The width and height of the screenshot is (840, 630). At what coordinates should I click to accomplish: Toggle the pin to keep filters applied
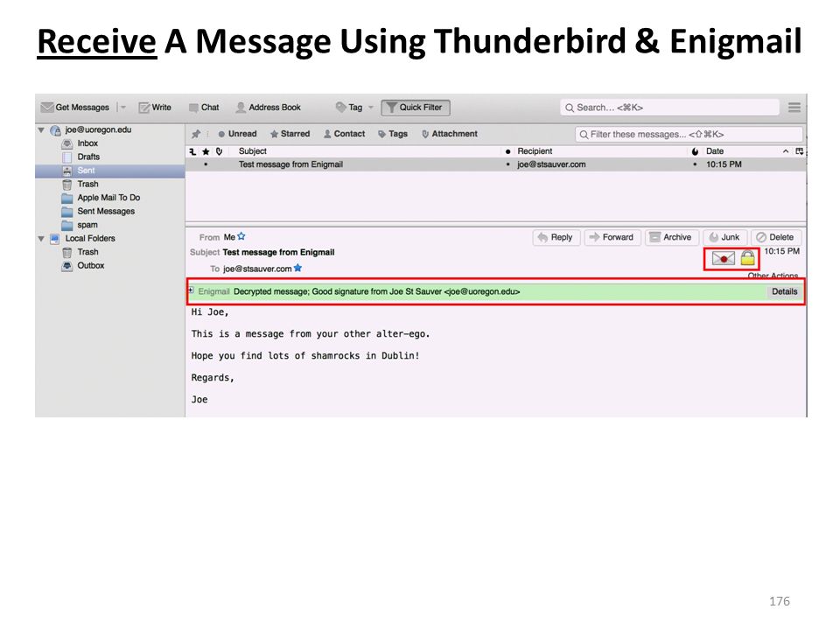[x=196, y=134]
